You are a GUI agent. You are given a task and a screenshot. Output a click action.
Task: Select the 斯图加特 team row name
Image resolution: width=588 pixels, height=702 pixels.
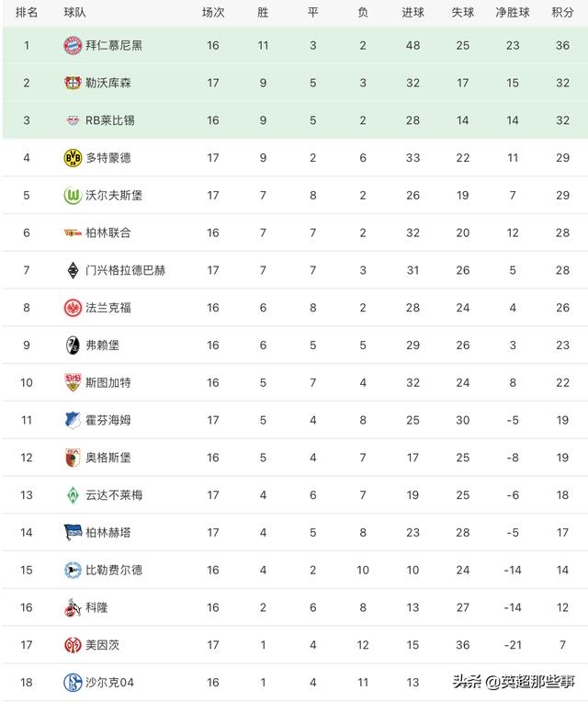click(108, 382)
